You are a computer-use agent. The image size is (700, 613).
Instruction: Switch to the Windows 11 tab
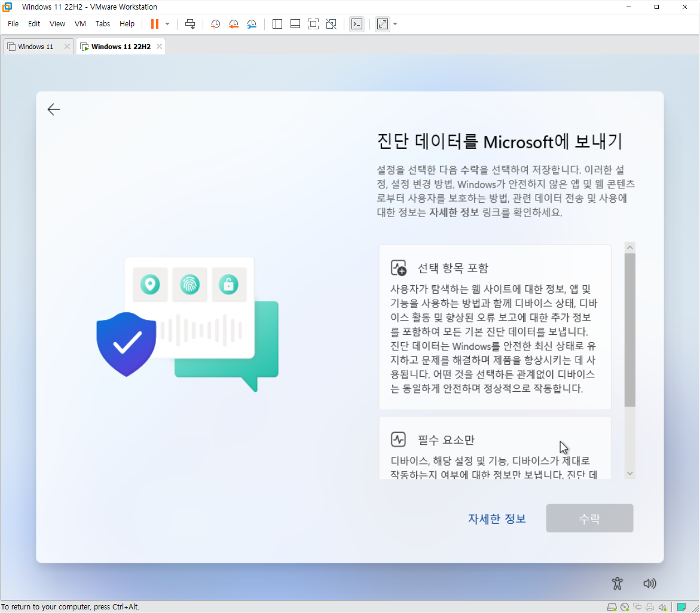(35, 47)
